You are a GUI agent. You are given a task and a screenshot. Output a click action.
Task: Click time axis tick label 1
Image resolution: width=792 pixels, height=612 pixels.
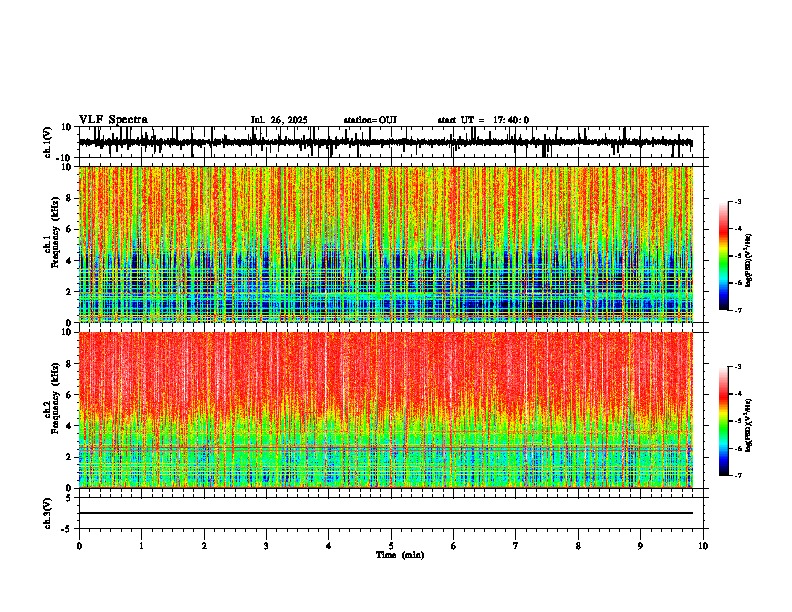click(x=141, y=546)
